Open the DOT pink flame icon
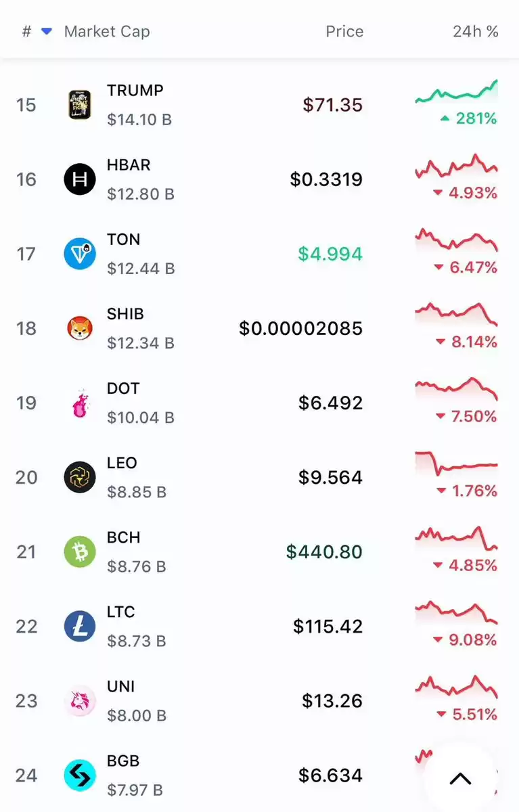The width and height of the screenshot is (519, 812). click(80, 403)
